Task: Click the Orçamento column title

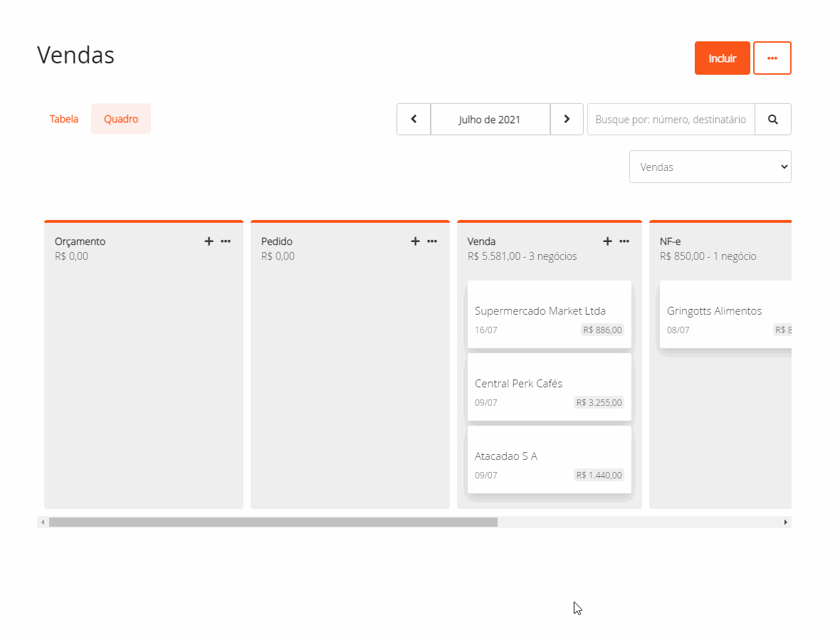Action: [80, 241]
